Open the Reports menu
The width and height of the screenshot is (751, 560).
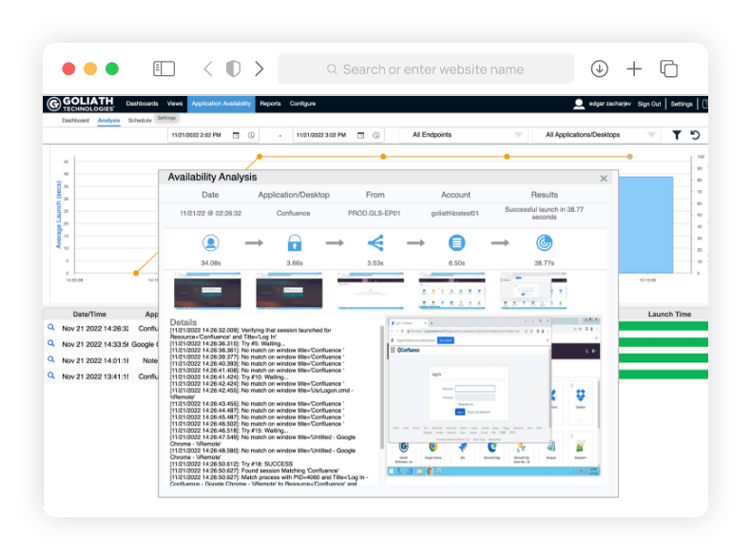pos(270,104)
